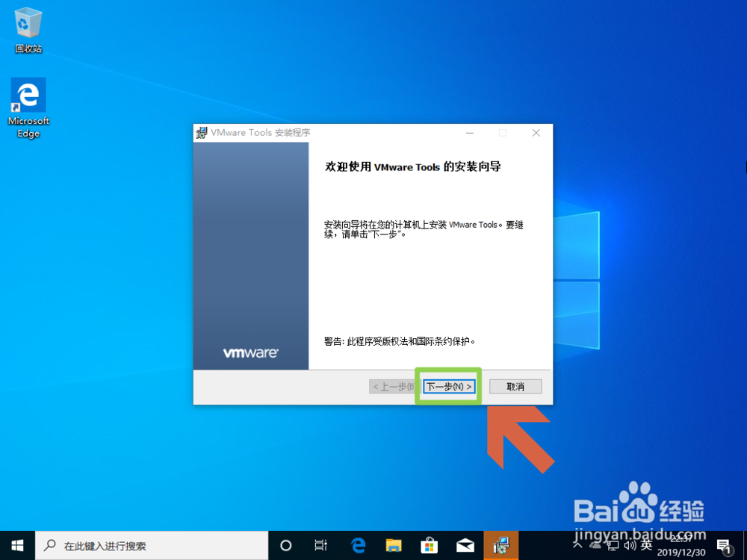Image resolution: width=747 pixels, height=560 pixels.
Task: Open the Recycle Bin desktop icon
Action: point(28,31)
